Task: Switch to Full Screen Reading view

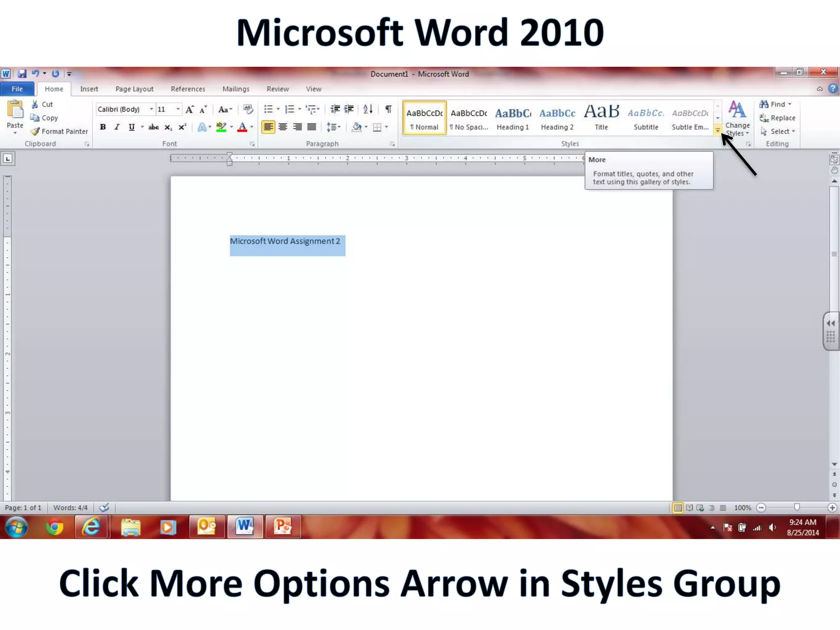Action: pyautogui.click(x=689, y=508)
